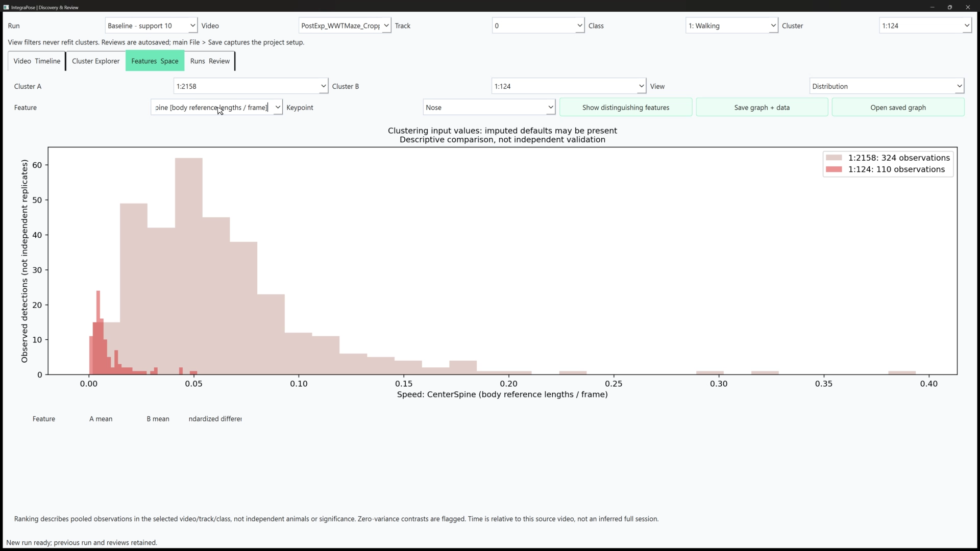Click the x-axis label Speed: CenterSpine

[502, 394]
